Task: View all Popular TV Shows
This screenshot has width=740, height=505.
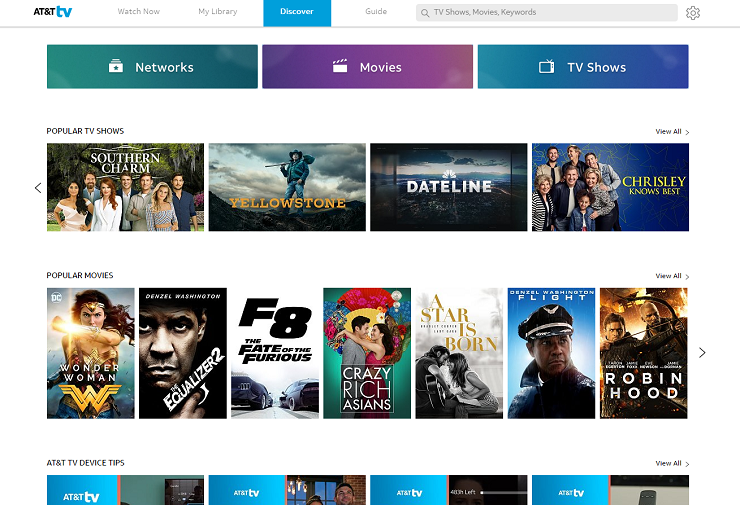Action: coord(672,132)
